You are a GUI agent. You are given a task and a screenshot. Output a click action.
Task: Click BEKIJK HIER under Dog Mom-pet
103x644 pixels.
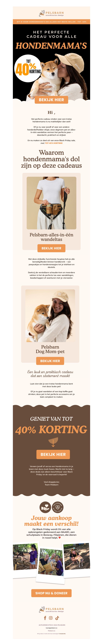(x=50, y=361)
